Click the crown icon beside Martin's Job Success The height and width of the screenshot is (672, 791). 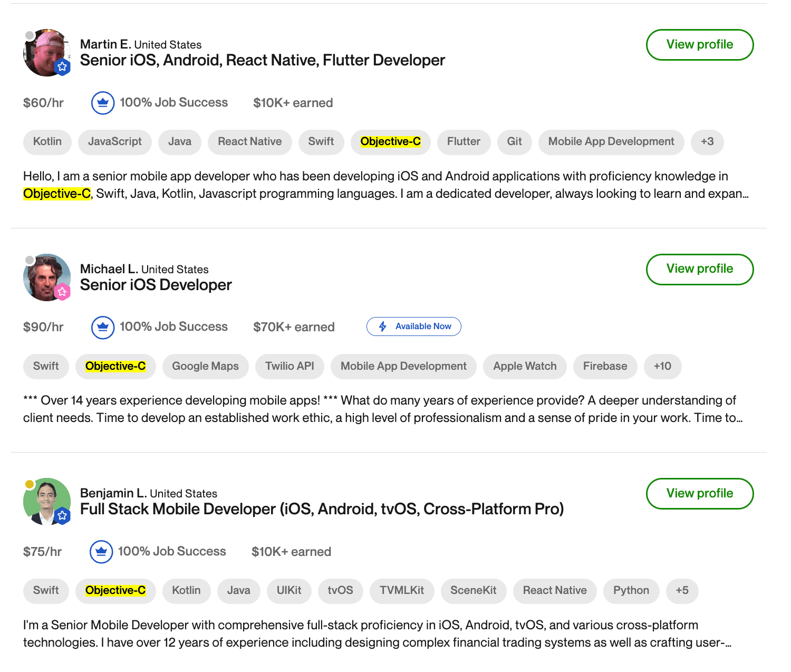click(103, 103)
